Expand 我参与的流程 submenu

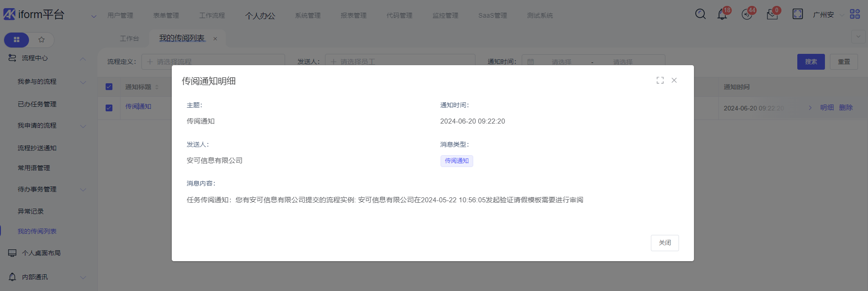pyautogui.click(x=83, y=82)
